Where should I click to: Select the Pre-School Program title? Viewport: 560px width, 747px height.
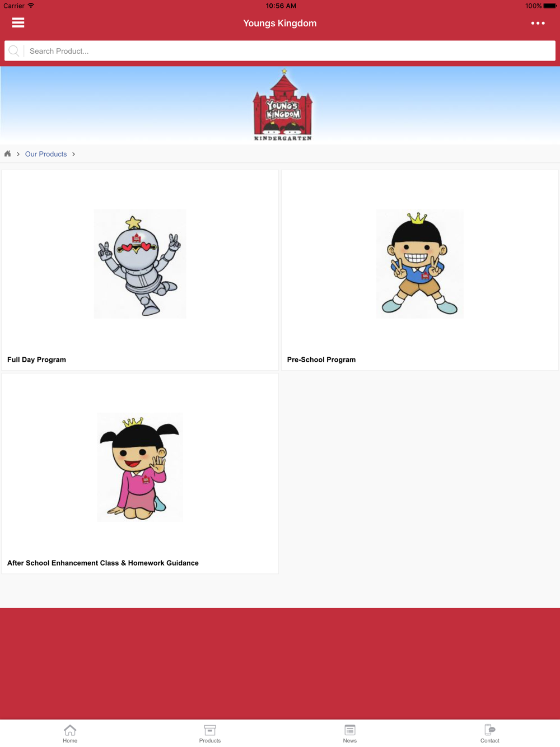coord(321,360)
